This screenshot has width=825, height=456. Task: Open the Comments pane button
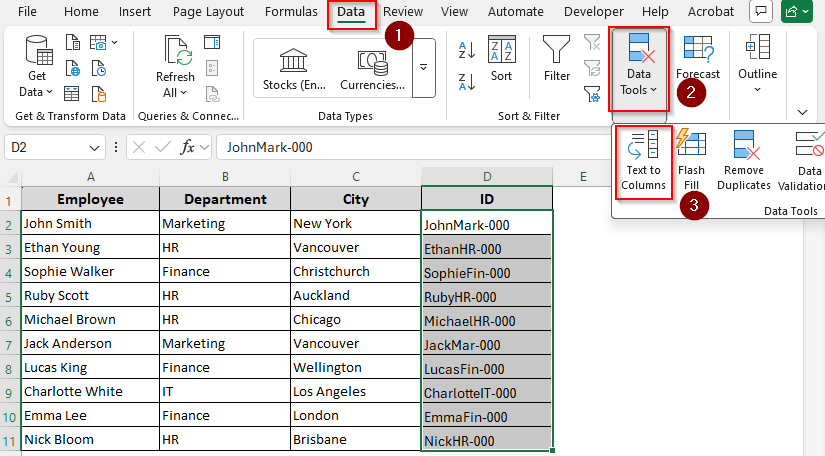[761, 11]
